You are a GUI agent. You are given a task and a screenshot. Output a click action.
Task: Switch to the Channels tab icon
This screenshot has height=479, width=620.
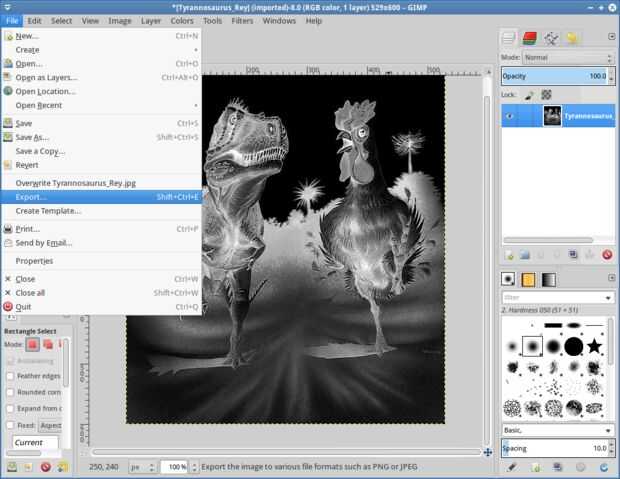[x=530, y=38]
